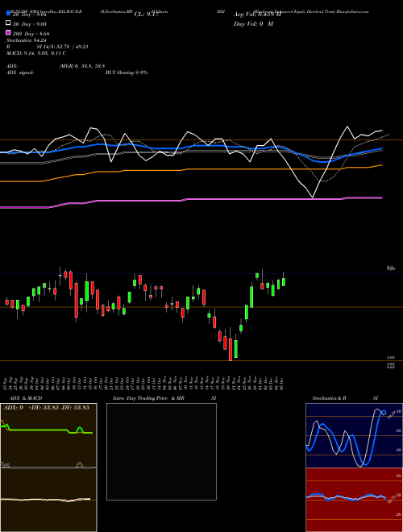Click the 'Day Vol: 0 M' text

[x=253, y=23]
